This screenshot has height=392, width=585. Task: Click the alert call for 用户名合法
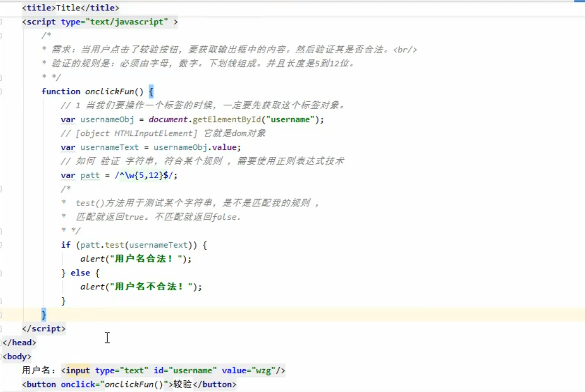pos(136,259)
